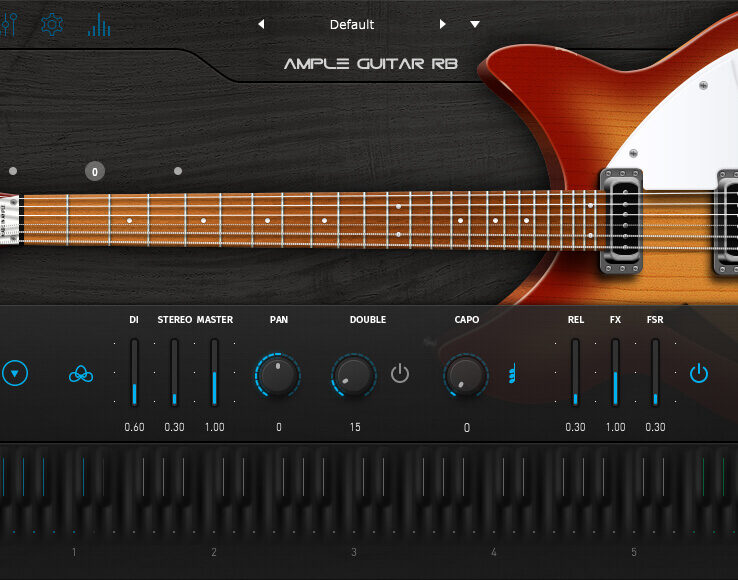Adjust the STEREO slider
Viewport: 738px width, 580px height.
click(174, 372)
